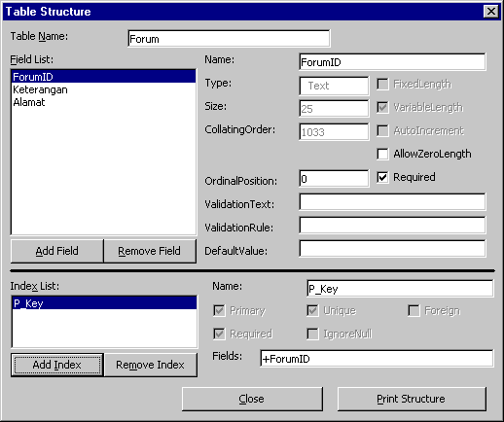Click inside the ValidationRule text box

[x=392, y=226]
